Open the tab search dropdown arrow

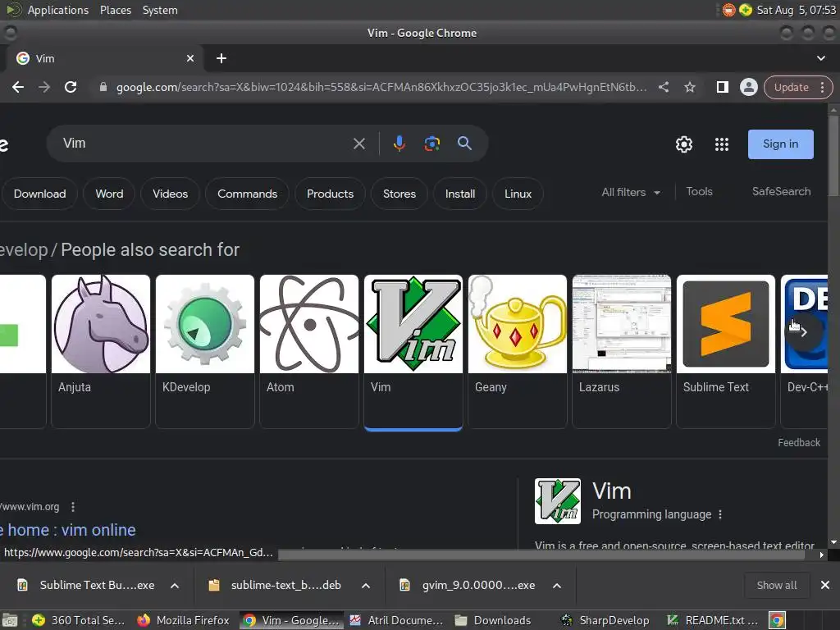(x=820, y=58)
